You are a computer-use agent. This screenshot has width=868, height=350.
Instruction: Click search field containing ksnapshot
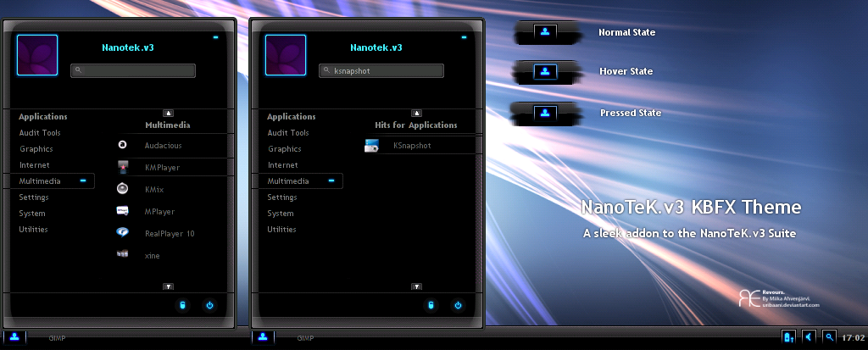pyautogui.click(x=381, y=70)
